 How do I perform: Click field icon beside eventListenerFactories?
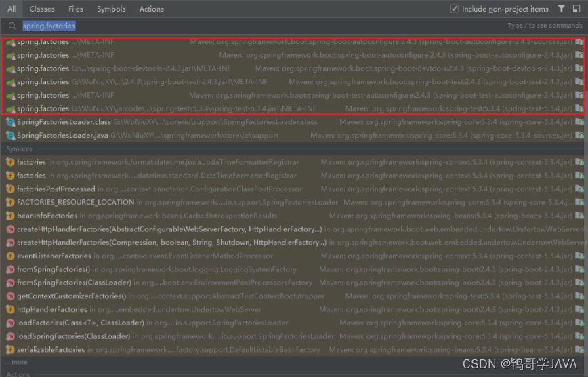pyautogui.click(x=11, y=256)
